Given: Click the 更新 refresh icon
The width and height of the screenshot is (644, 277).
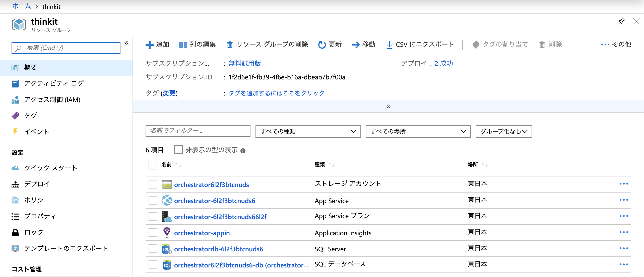Looking at the screenshot, I should 322,44.
